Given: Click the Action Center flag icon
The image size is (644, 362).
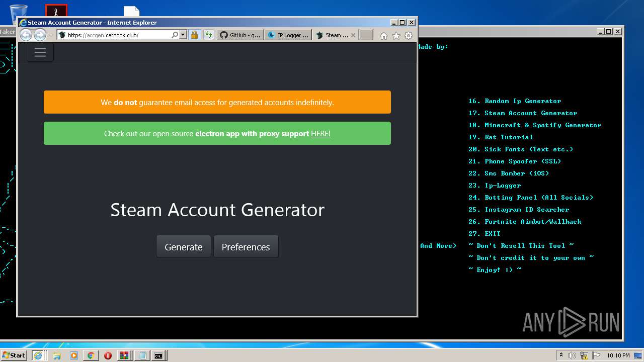Looking at the screenshot, I should click(x=596, y=355).
